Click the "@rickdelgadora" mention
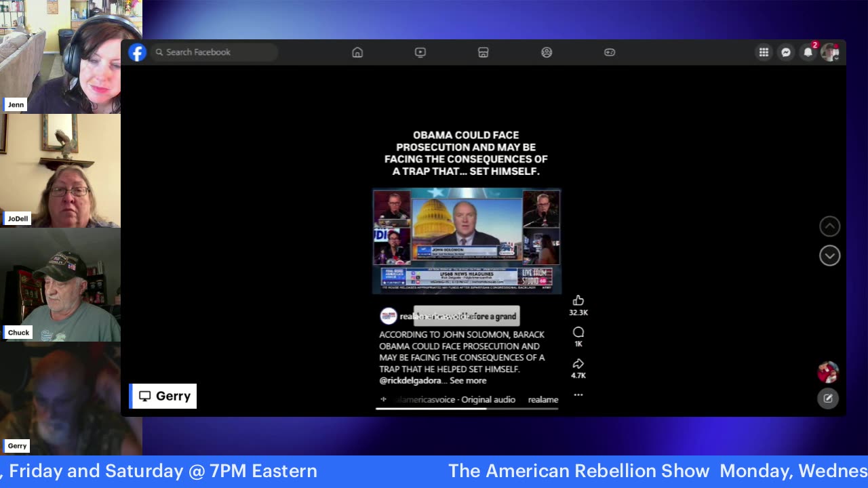The width and height of the screenshot is (868, 488). 410,381
